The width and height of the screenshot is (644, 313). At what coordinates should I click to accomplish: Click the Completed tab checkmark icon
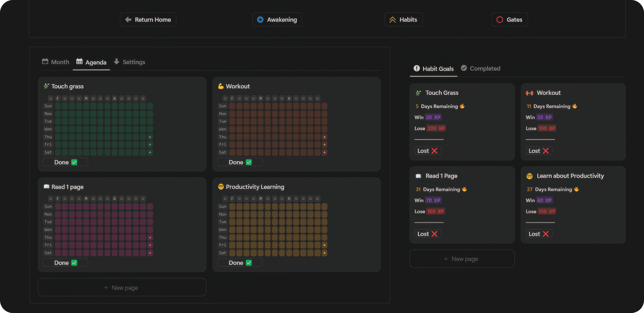464,68
